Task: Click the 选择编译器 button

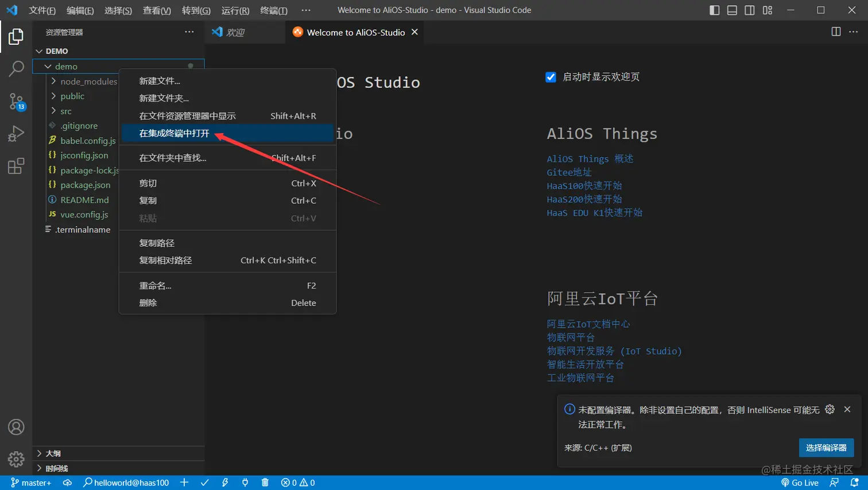Action: pos(826,448)
